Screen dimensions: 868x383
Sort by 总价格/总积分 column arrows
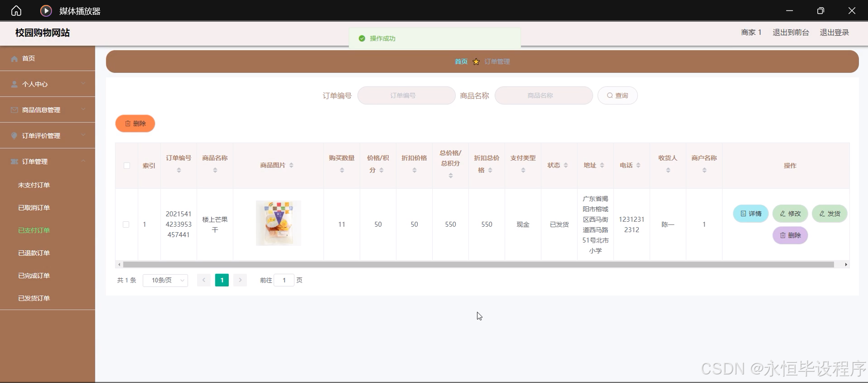click(x=451, y=175)
